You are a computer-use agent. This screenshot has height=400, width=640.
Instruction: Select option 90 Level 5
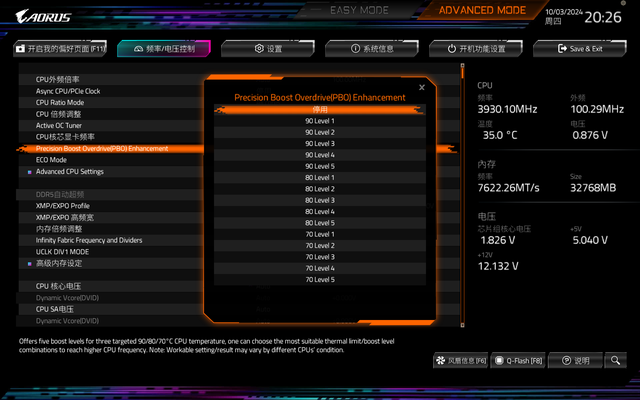click(x=320, y=166)
